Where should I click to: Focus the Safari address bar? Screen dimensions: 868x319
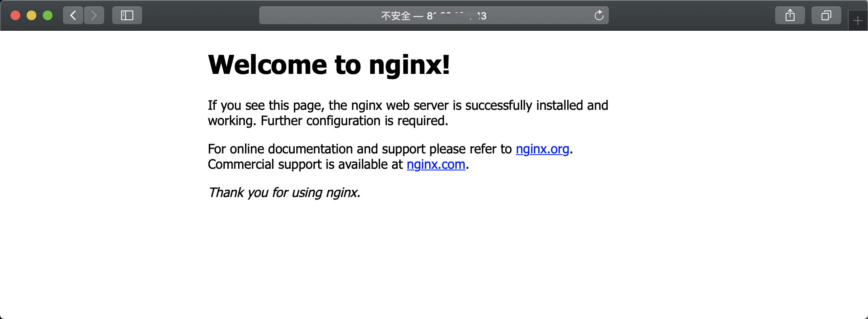(x=434, y=15)
